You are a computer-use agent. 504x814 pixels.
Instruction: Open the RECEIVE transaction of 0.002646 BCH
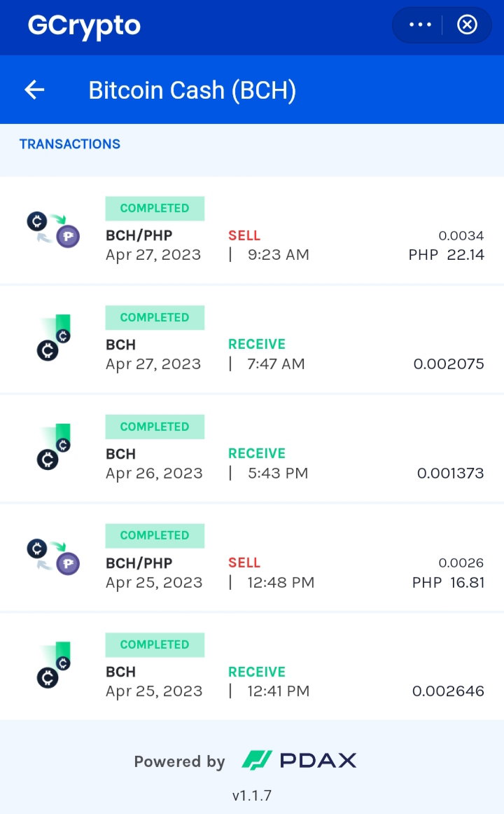(x=252, y=667)
